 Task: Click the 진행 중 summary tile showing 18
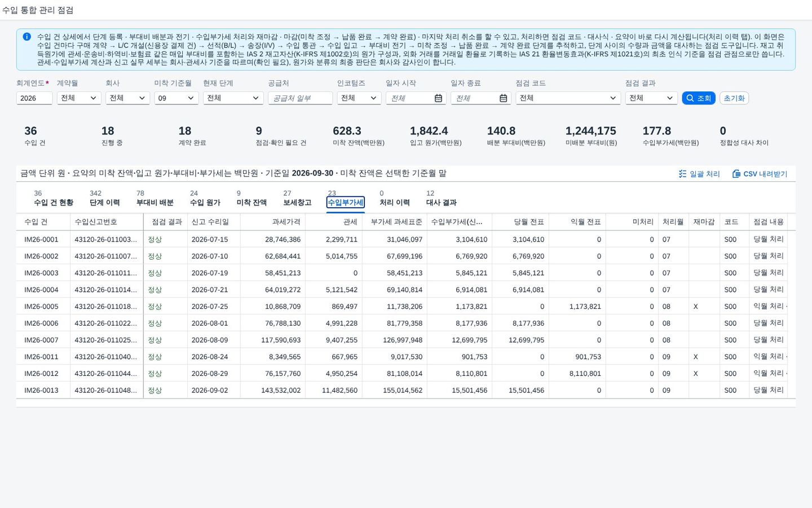coord(112,136)
